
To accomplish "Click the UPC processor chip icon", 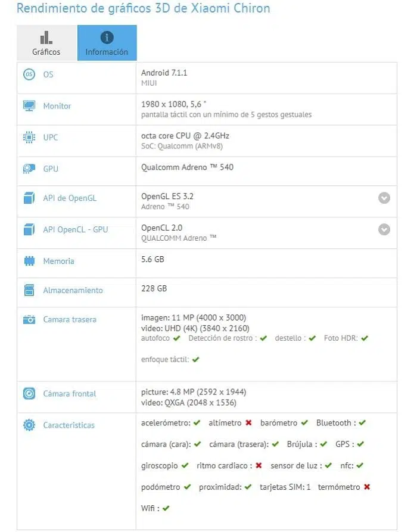I will pos(29,138).
